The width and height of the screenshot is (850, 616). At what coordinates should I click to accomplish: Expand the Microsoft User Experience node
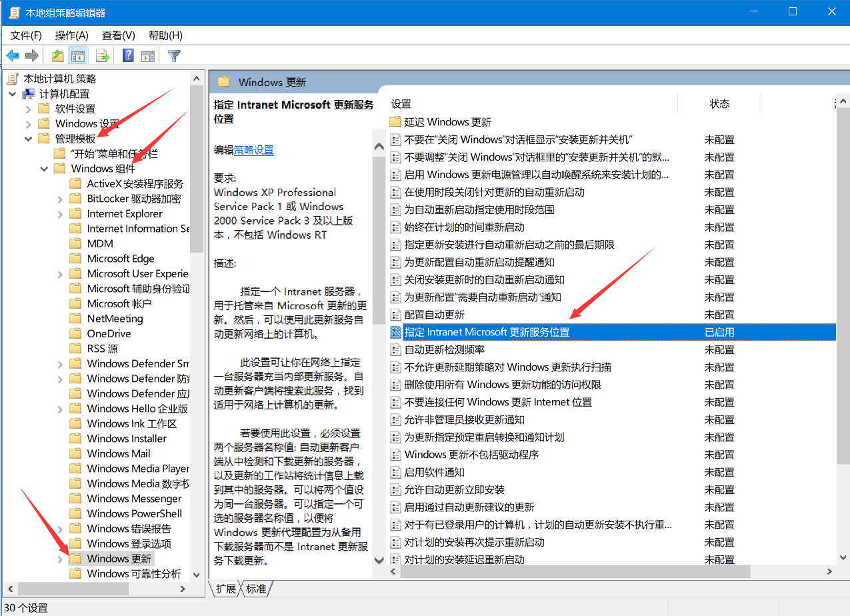click(60, 274)
